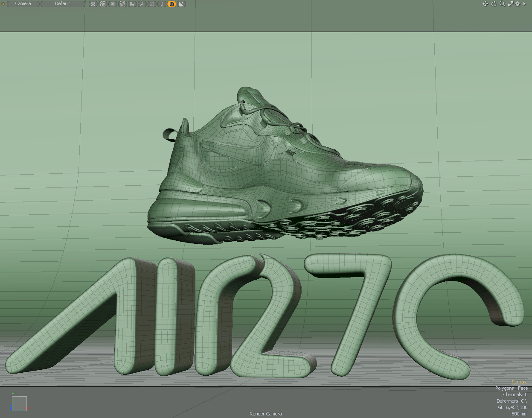The height and width of the screenshot is (418, 532).
Task: Click the small orange dot beside Camera
Action: tap(3, 4)
